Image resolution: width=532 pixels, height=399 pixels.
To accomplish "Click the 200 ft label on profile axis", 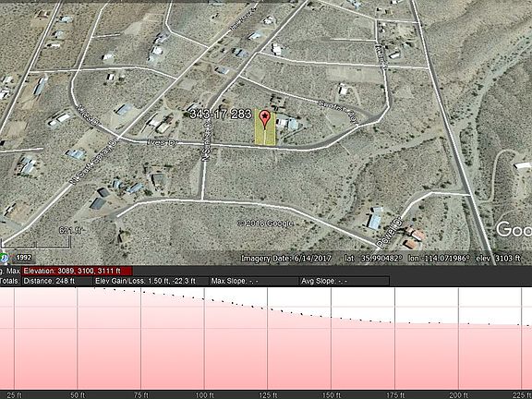I will [x=458, y=395].
